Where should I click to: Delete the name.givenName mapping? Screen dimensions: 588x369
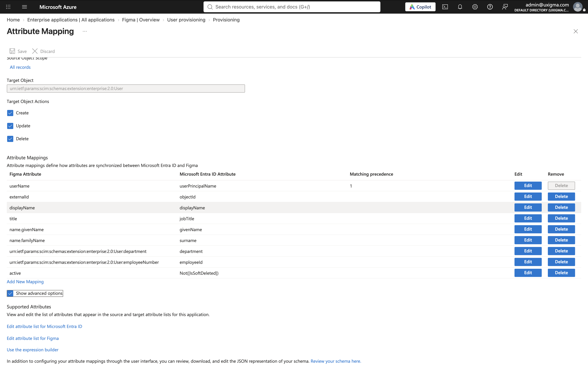click(x=561, y=229)
